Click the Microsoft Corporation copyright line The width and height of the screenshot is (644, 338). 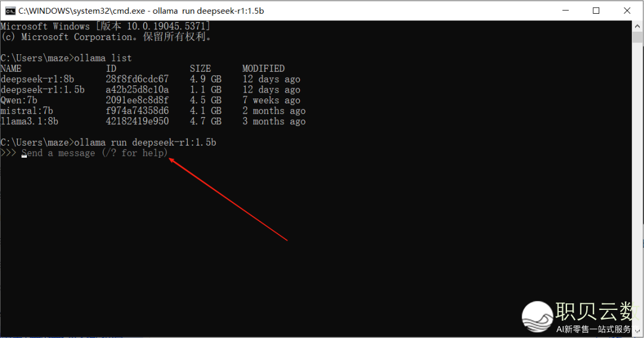[x=107, y=37]
